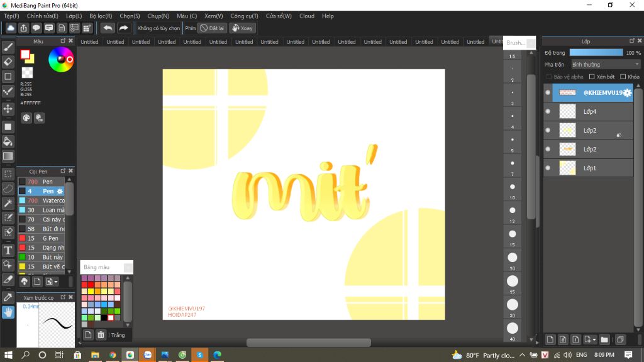Image resolution: width=644 pixels, height=362 pixels.
Task: Select the Eyedropper tool
Action: (8, 297)
